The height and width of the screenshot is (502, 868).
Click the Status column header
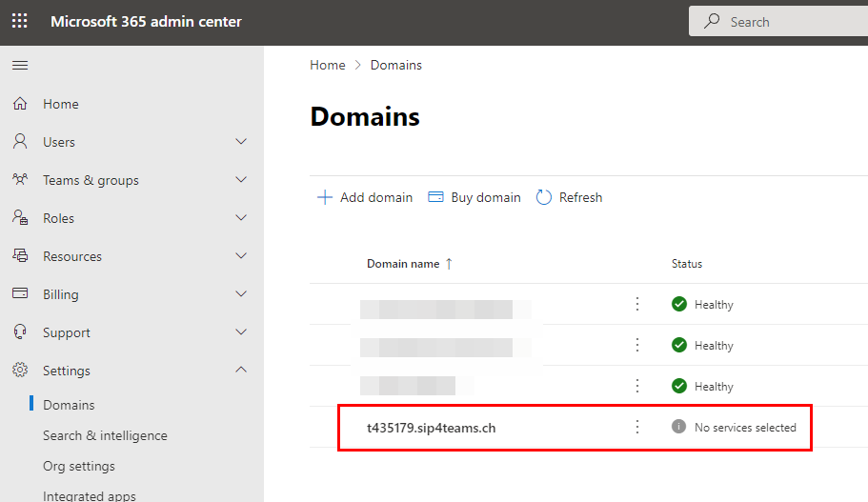(687, 264)
